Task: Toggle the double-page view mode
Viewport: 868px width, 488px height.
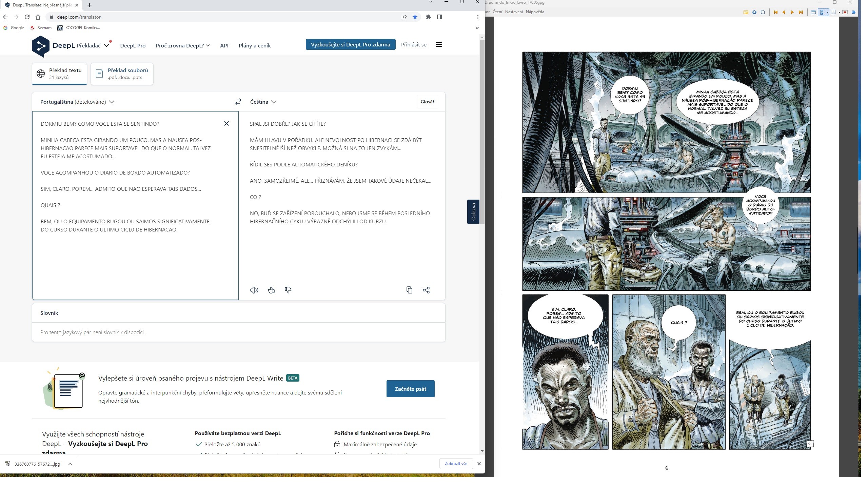Action: coord(833,12)
